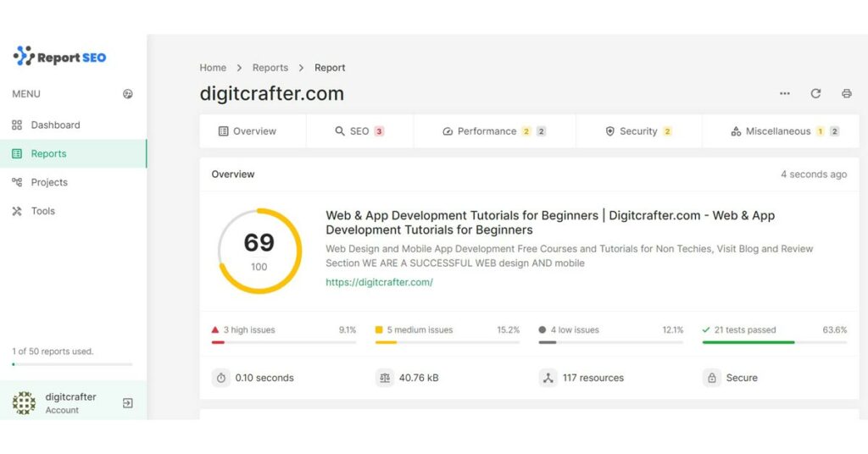Screen dimensions: 868x454
Task: Click the 63.6% tests passed value
Action: coord(835,330)
